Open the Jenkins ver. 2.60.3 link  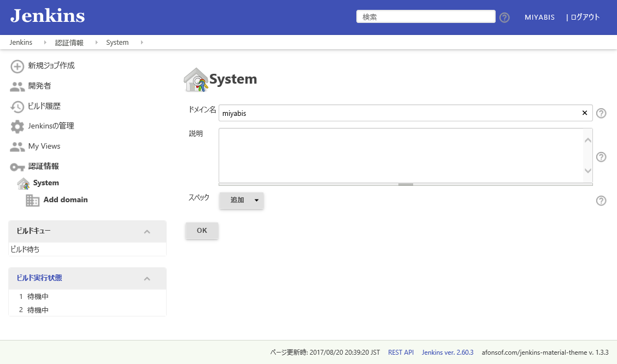[448, 353]
